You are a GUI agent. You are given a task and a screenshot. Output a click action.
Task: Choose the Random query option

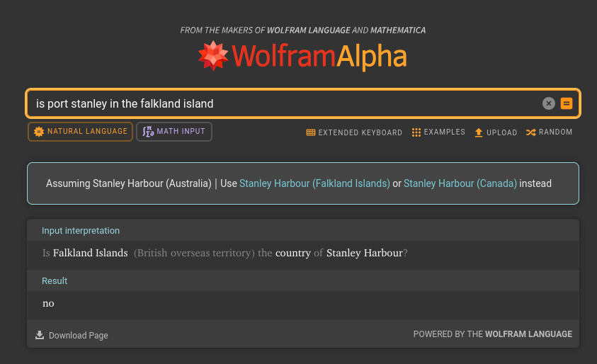[x=555, y=132]
